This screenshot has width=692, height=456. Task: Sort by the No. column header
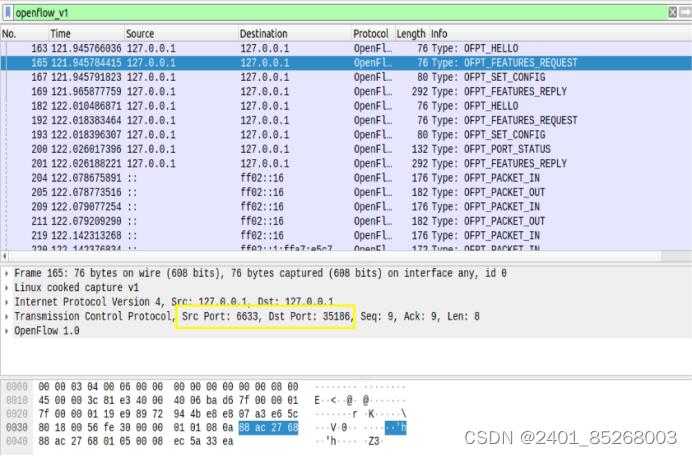(24, 34)
